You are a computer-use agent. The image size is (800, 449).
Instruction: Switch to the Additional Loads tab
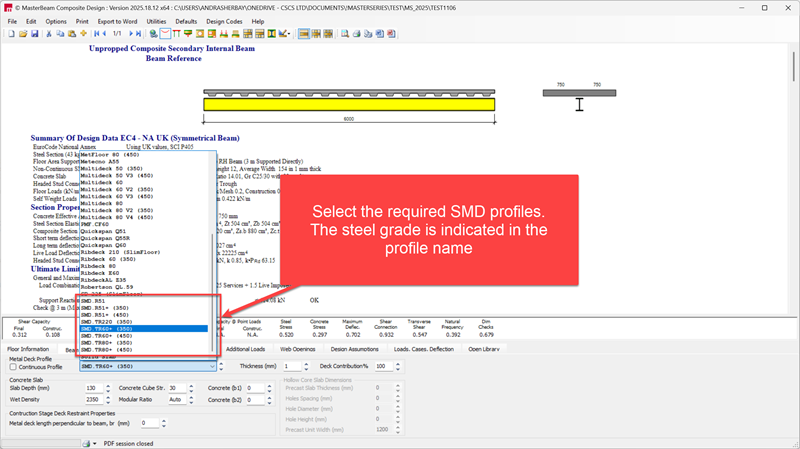coord(245,349)
